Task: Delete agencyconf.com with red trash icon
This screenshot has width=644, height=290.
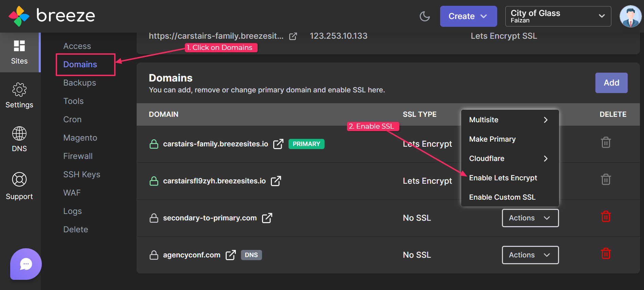Action: (606, 253)
